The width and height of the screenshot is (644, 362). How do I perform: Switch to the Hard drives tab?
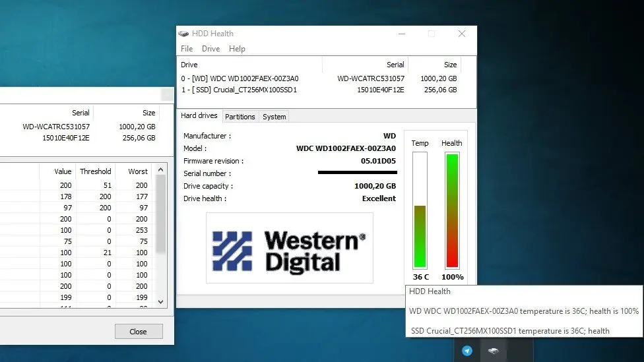(x=199, y=116)
